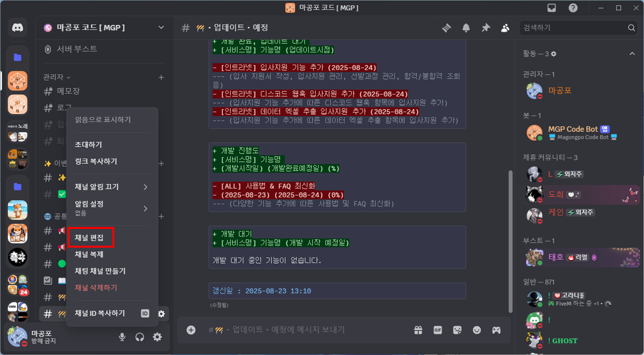The height and width of the screenshot is (355, 644).
Task: Expand the lower blue server folder
Action: (17, 187)
